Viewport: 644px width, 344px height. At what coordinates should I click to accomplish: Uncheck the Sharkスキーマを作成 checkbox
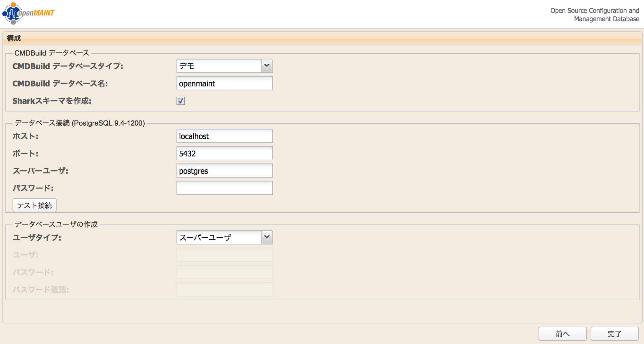(180, 101)
